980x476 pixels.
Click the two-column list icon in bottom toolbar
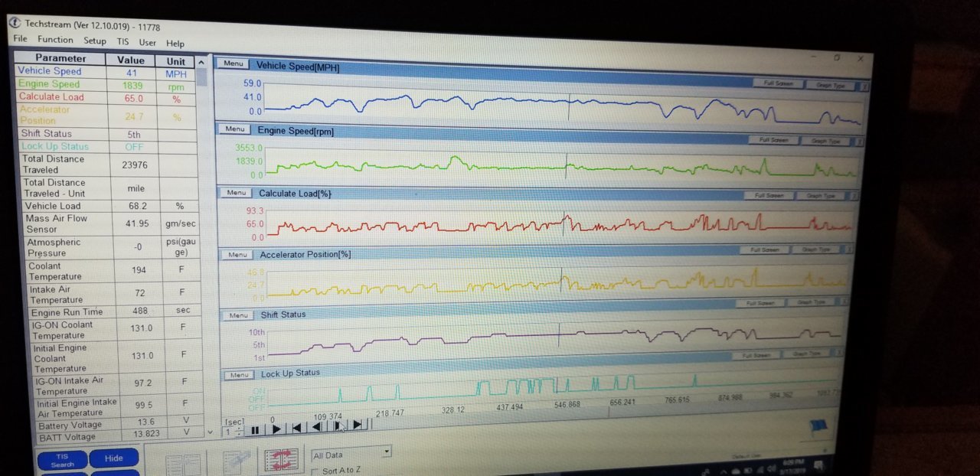point(182,464)
